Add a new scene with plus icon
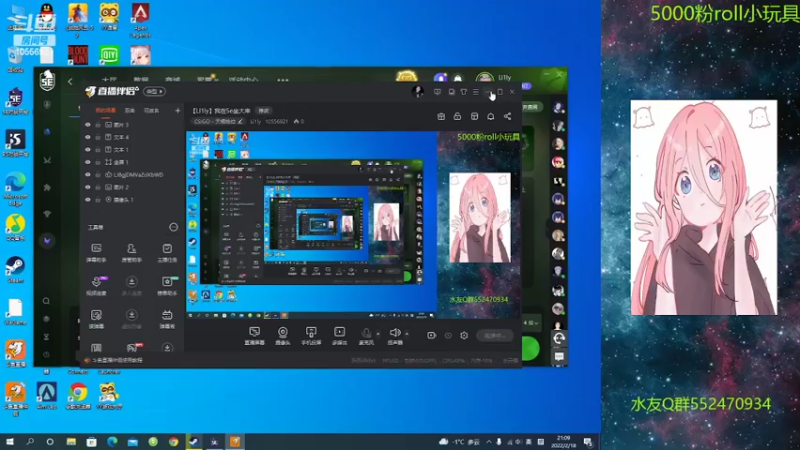The image size is (800, 450). pos(178,110)
